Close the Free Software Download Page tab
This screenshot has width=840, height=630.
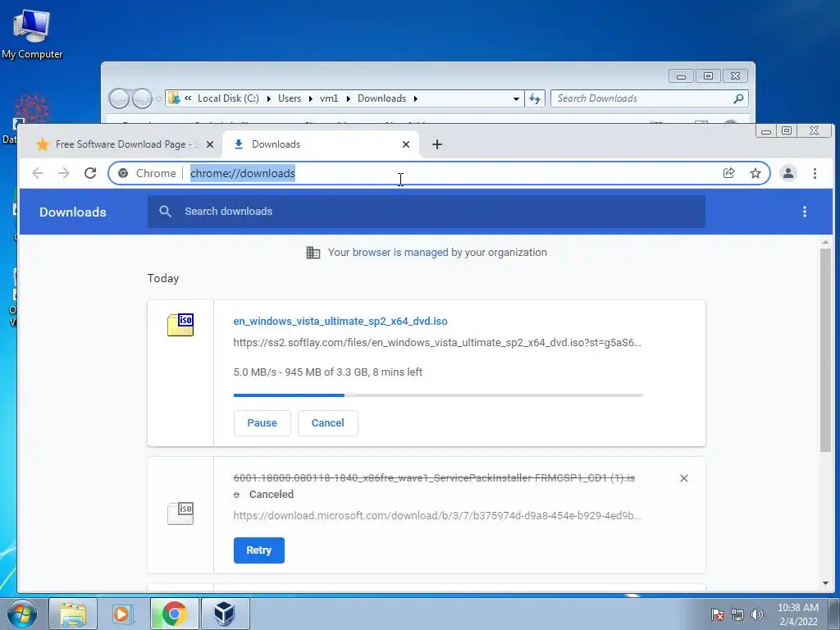[x=210, y=144]
